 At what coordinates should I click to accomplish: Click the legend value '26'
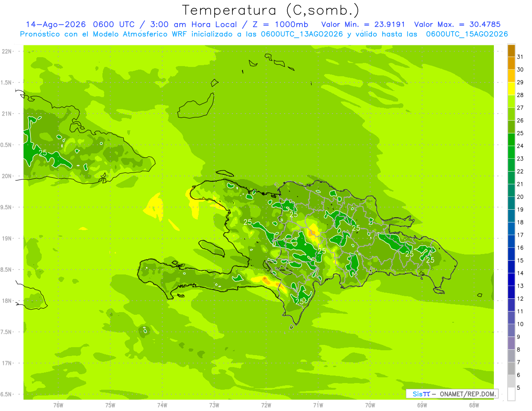click(x=520, y=121)
